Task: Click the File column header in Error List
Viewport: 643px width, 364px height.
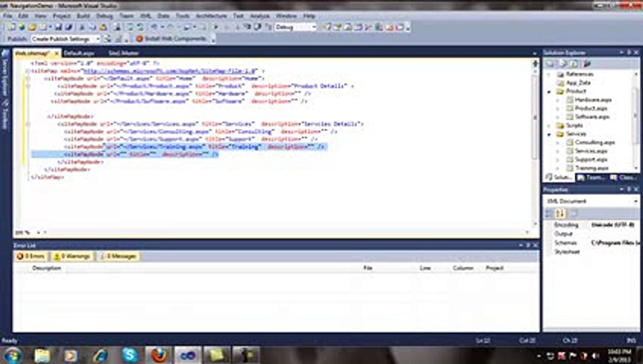Action: click(x=368, y=268)
